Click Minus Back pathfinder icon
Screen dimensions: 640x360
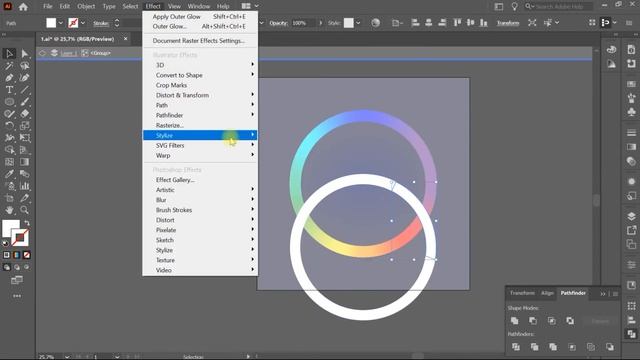(610, 347)
